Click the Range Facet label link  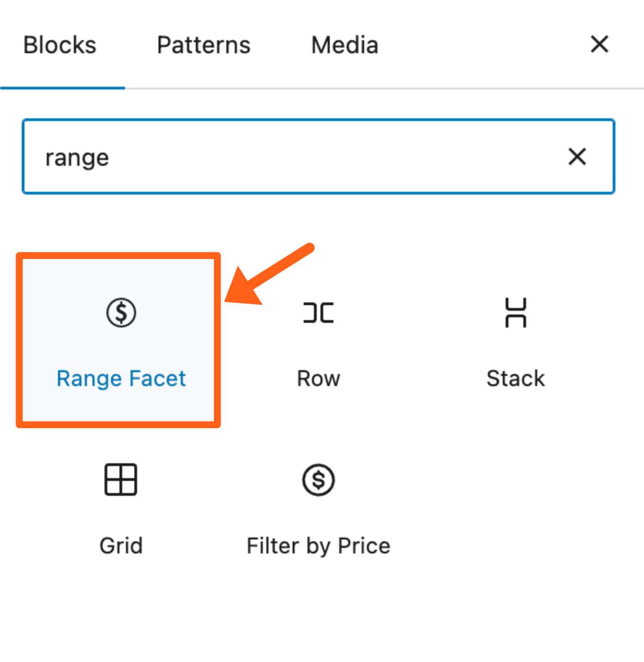120,378
